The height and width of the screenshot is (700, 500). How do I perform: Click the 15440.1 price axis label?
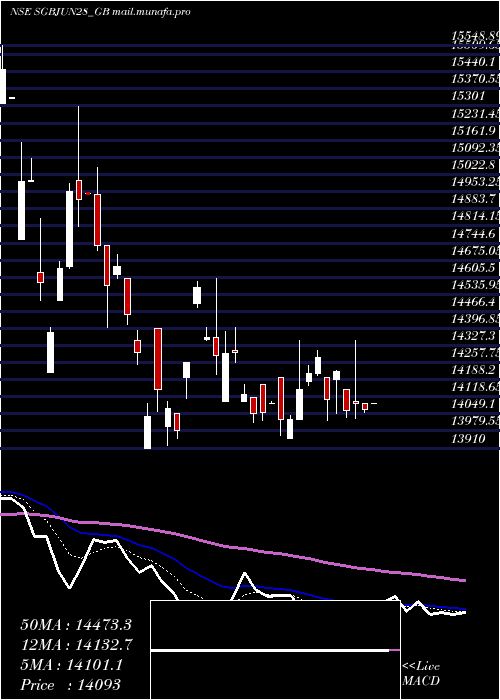(x=473, y=62)
